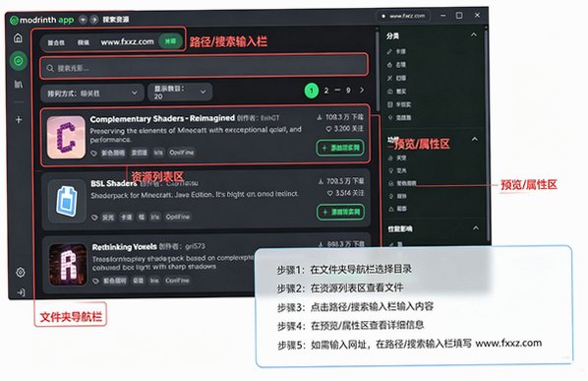Open the Rethinking Voxels title link

[125, 247]
